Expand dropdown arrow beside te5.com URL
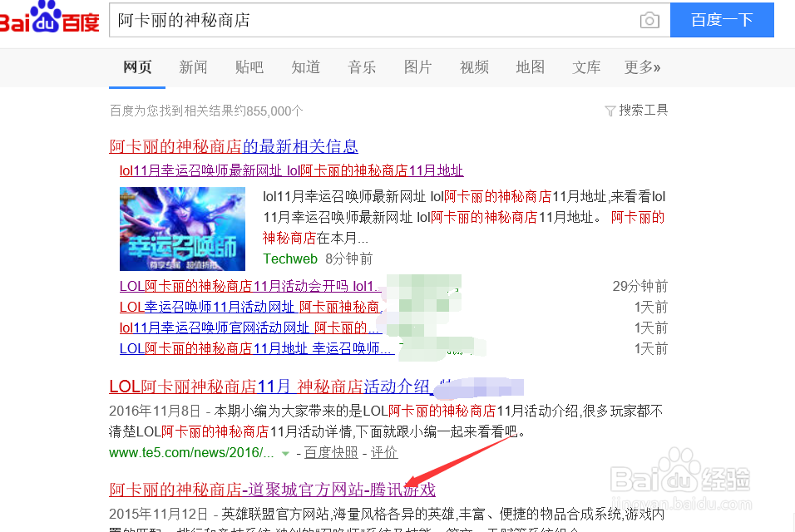 (285, 454)
